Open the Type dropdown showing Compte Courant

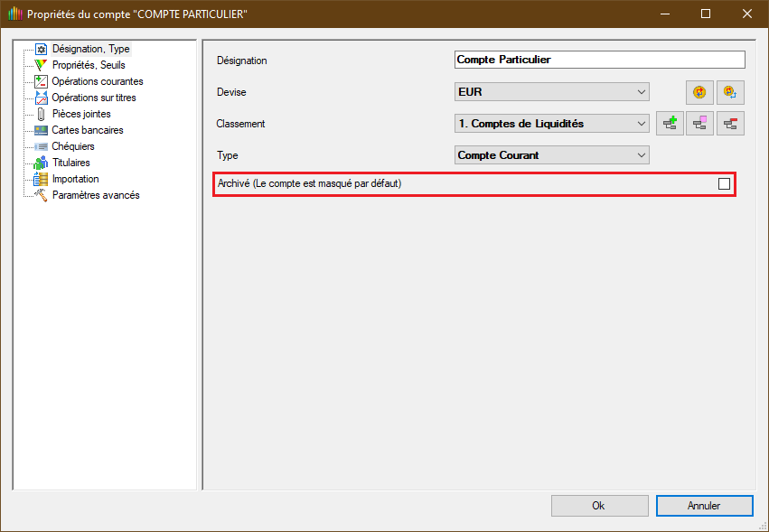tap(552, 155)
